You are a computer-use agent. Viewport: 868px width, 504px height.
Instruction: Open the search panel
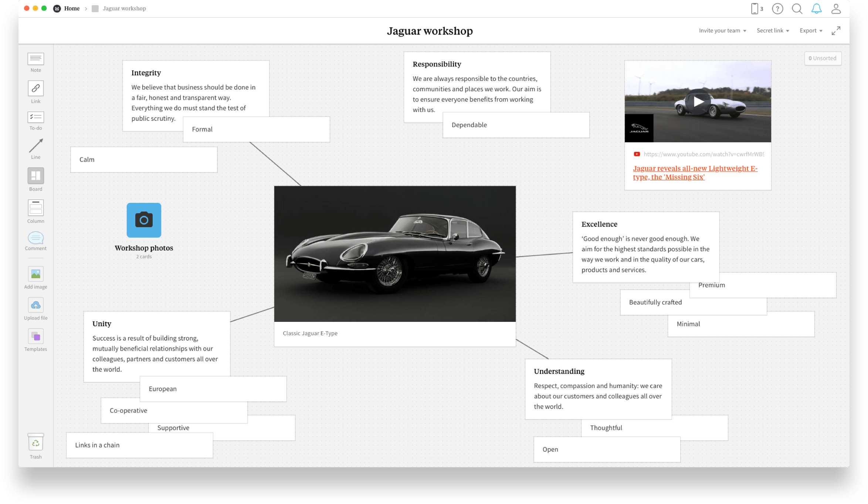797,8
